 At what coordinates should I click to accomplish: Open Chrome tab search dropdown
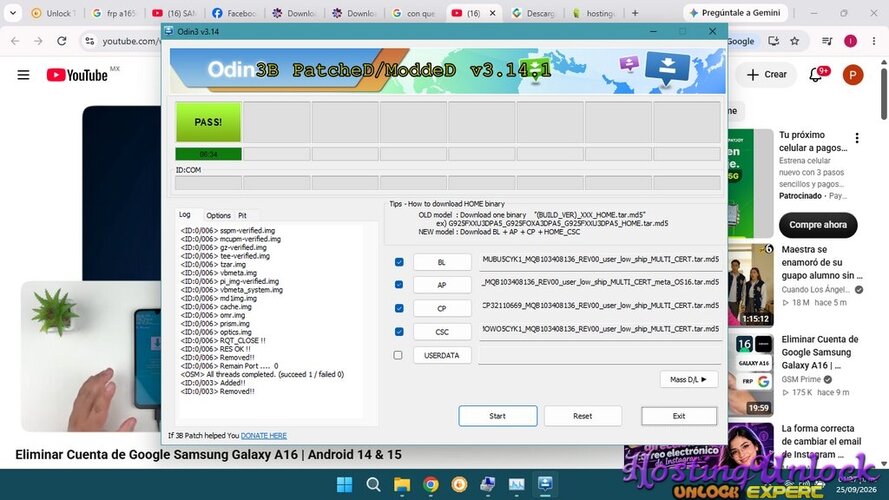(x=12, y=12)
